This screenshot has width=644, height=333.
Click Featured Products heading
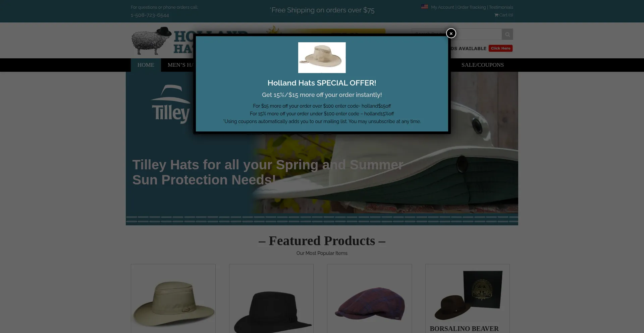[322, 241]
